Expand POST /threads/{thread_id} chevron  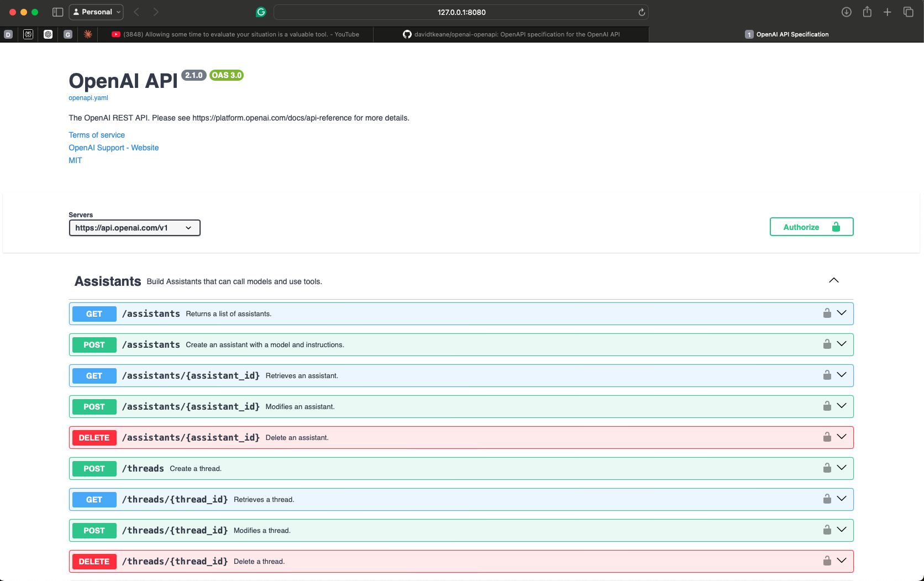(842, 530)
